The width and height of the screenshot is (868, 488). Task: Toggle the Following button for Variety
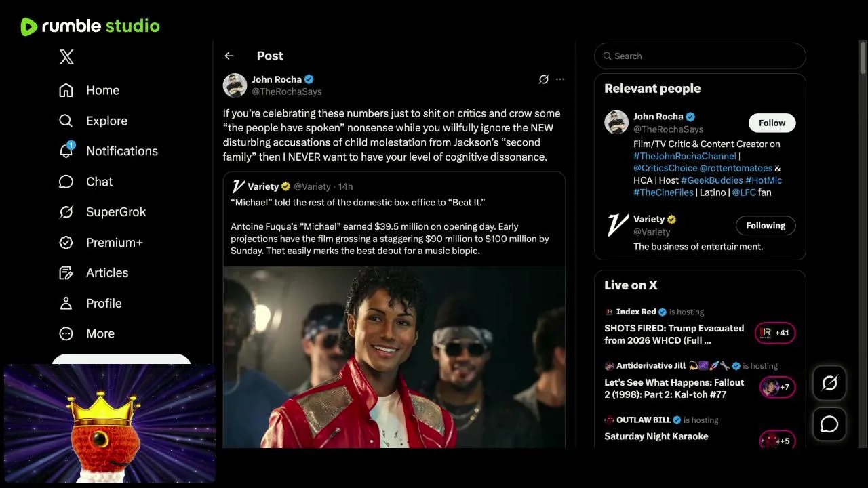766,226
